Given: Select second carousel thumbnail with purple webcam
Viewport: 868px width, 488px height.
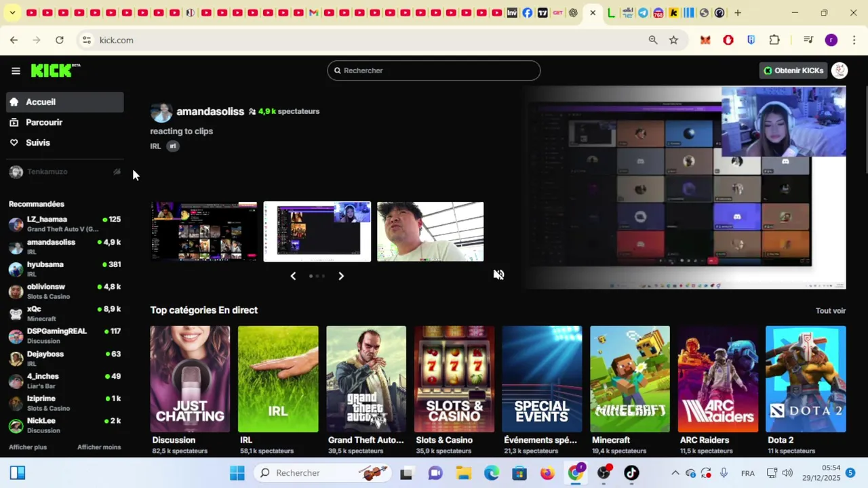Looking at the screenshot, I should click(x=317, y=231).
